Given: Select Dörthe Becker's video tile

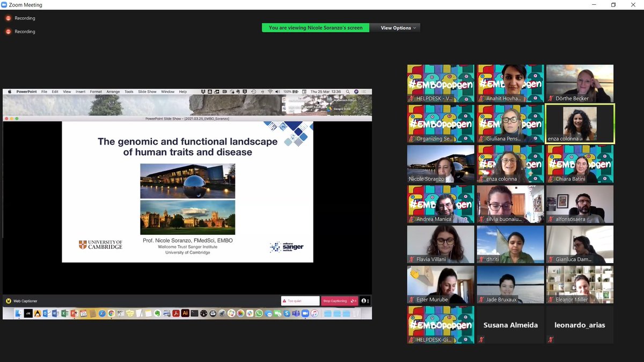Looking at the screenshot, I should click(580, 83).
